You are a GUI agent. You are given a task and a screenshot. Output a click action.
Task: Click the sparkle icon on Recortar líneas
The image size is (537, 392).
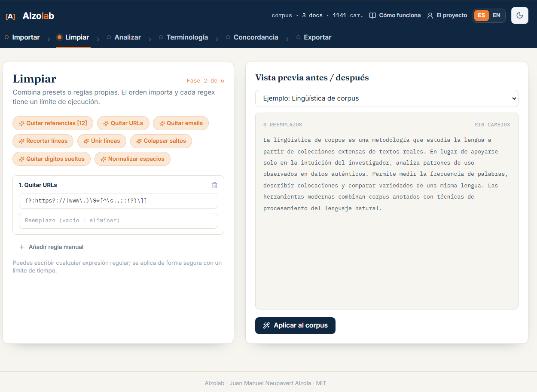click(21, 141)
